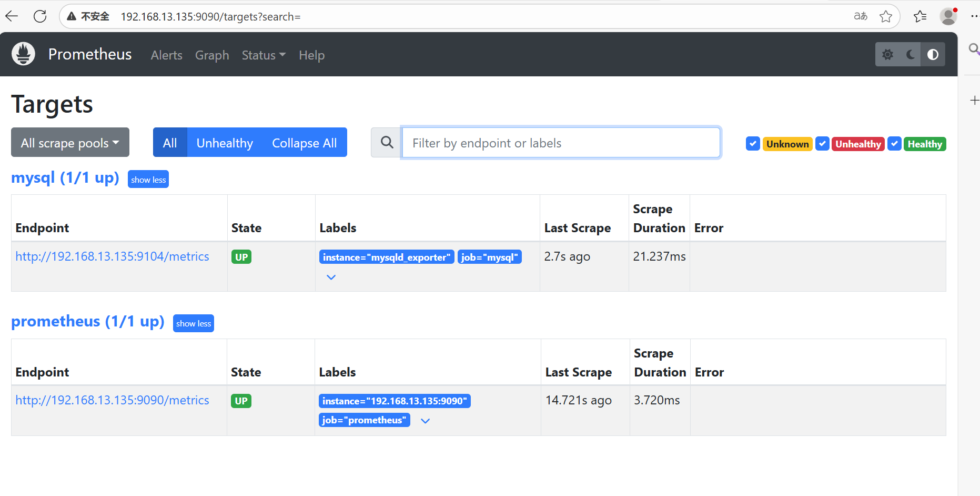This screenshot has width=980, height=496.
Task: Open the Graph nav item
Action: (212, 55)
